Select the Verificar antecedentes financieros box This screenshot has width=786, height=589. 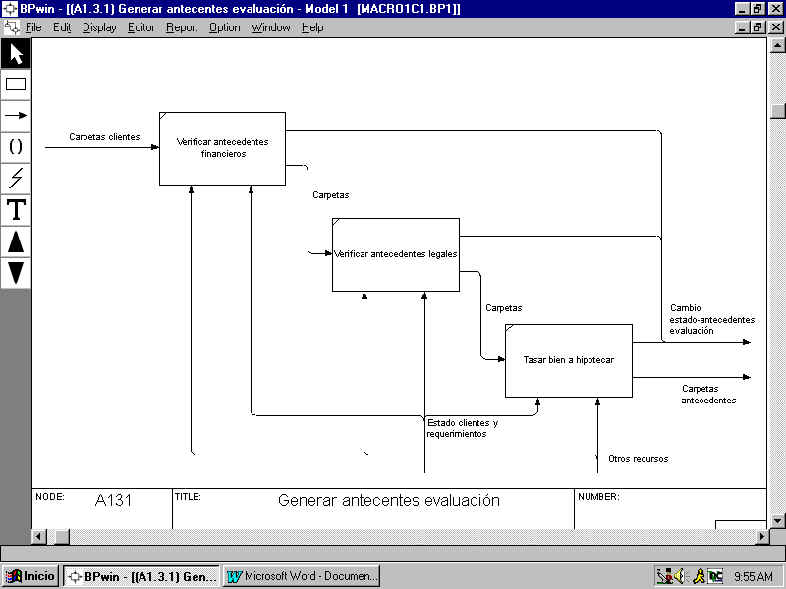(x=223, y=149)
